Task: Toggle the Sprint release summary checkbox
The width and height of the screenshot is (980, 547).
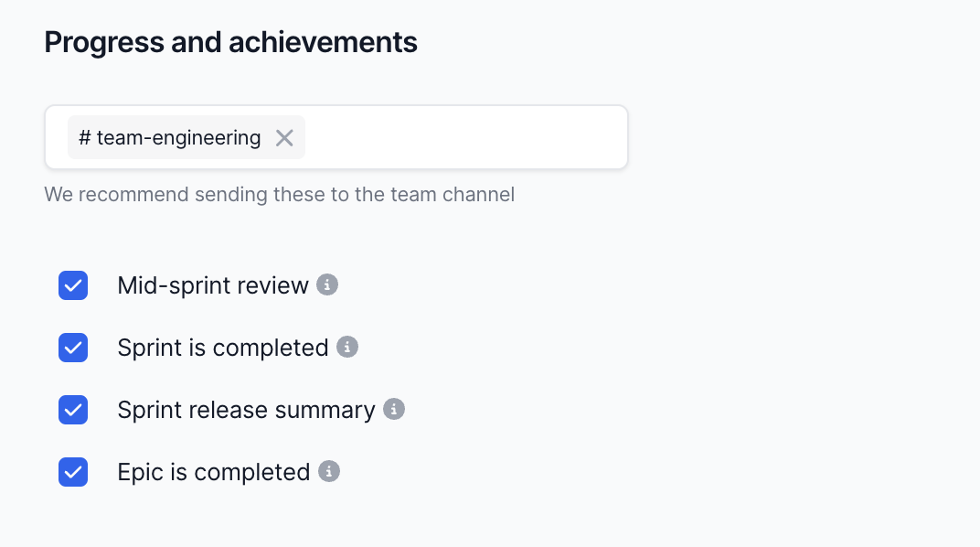Action: point(73,410)
